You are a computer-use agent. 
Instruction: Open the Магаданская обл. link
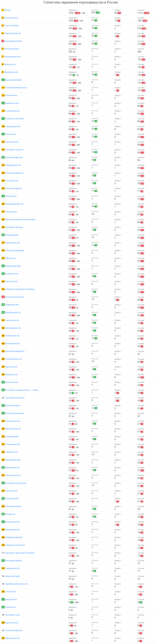coord(13,638)
